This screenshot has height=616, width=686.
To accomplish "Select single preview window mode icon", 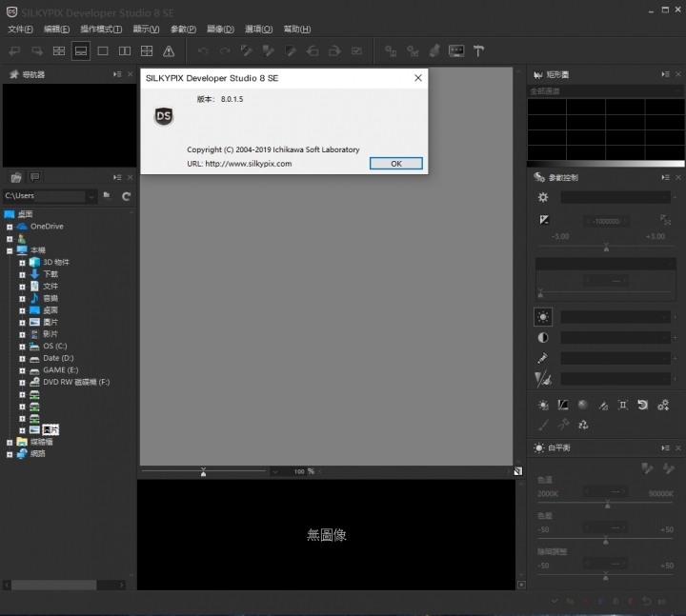I will [103, 51].
